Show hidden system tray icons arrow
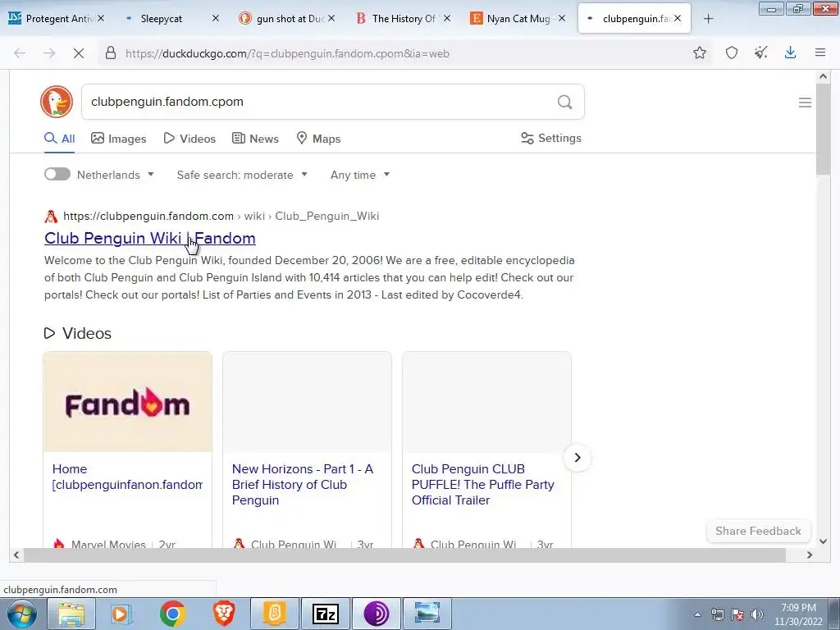The height and width of the screenshot is (630, 840). click(x=697, y=614)
